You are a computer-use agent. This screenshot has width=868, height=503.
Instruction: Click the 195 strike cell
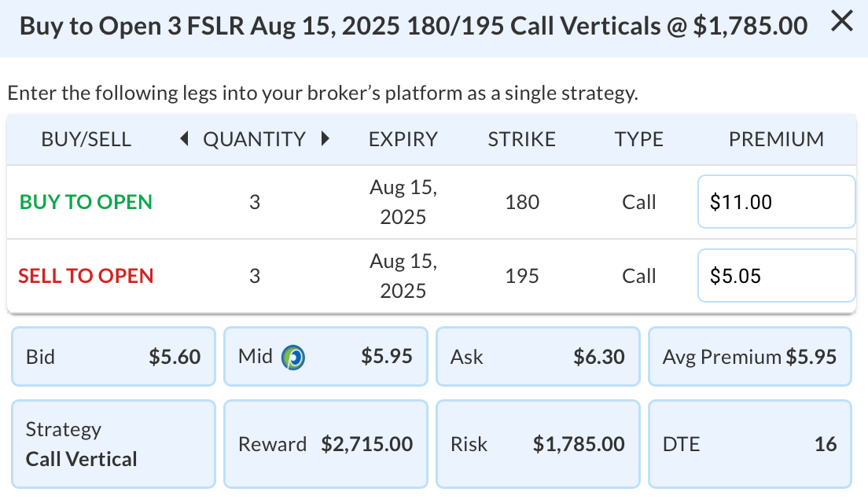tap(521, 276)
